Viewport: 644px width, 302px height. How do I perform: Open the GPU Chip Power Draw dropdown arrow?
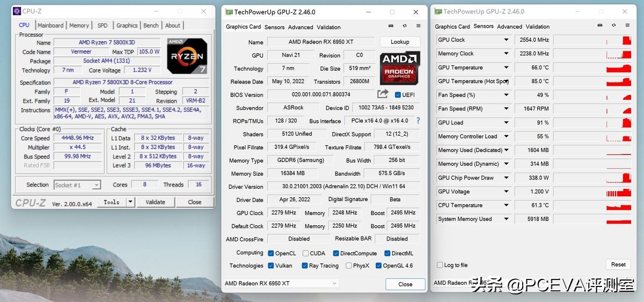(506, 178)
